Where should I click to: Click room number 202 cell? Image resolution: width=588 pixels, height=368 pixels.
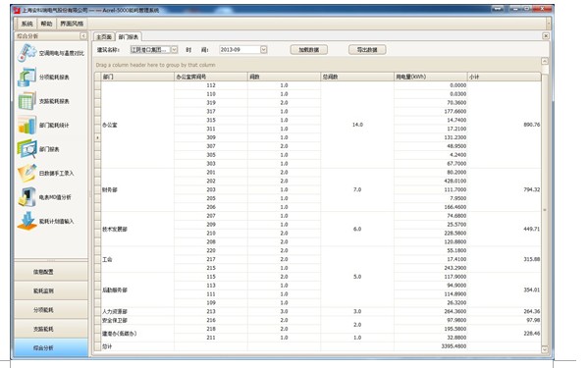(x=211, y=181)
